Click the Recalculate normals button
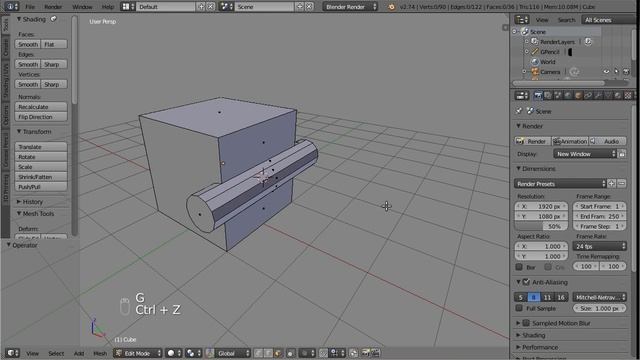This screenshot has height=360, width=640. point(41,107)
